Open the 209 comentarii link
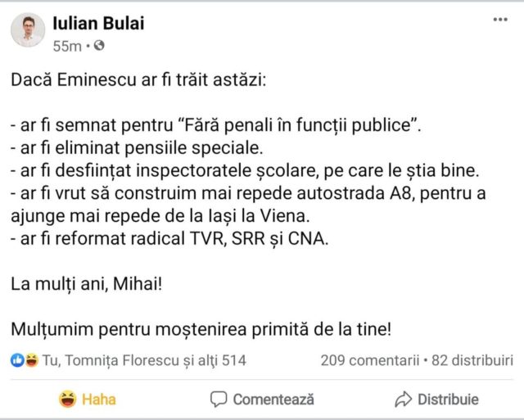Image resolution: width=524 pixels, height=420 pixels. tap(369, 360)
